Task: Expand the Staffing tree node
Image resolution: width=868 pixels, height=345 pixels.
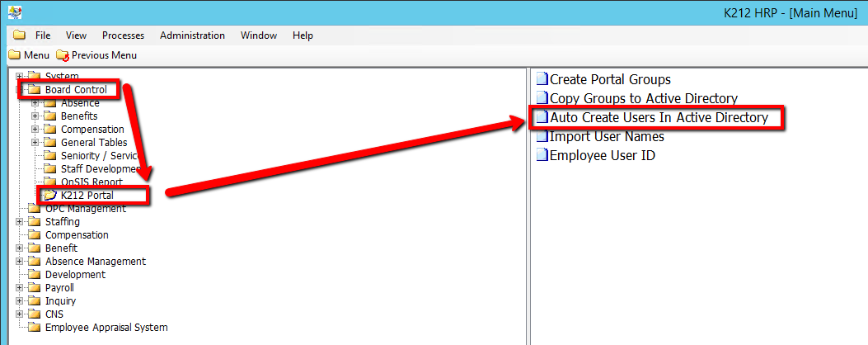Action: 19,222
